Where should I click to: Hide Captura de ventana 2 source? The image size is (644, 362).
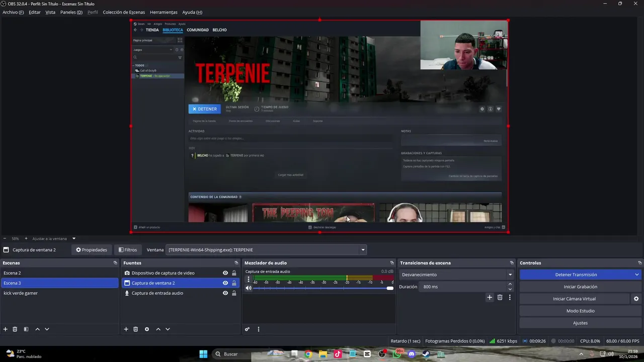(x=225, y=283)
